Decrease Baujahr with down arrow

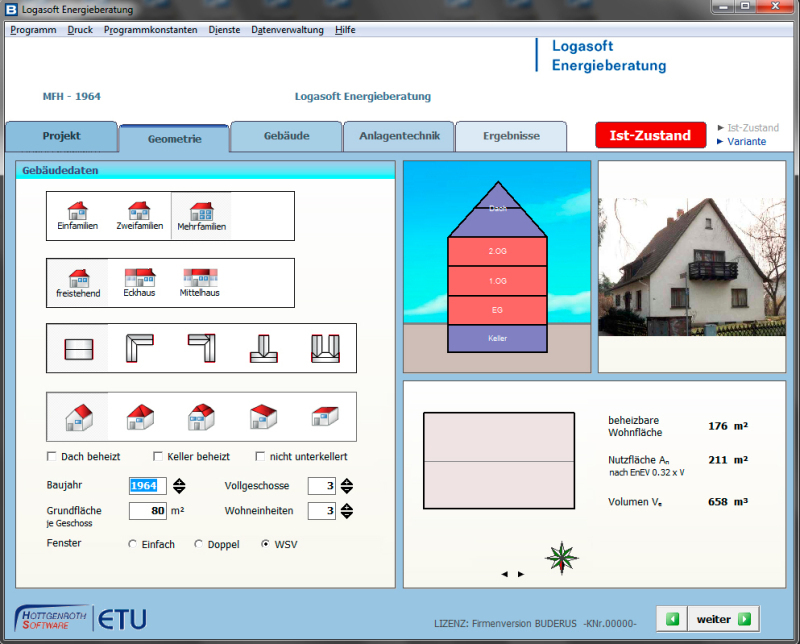[179, 490]
